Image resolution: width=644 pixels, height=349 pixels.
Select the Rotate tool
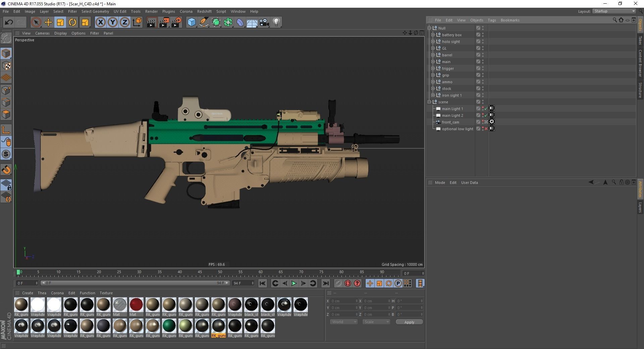click(x=72, y=22)
